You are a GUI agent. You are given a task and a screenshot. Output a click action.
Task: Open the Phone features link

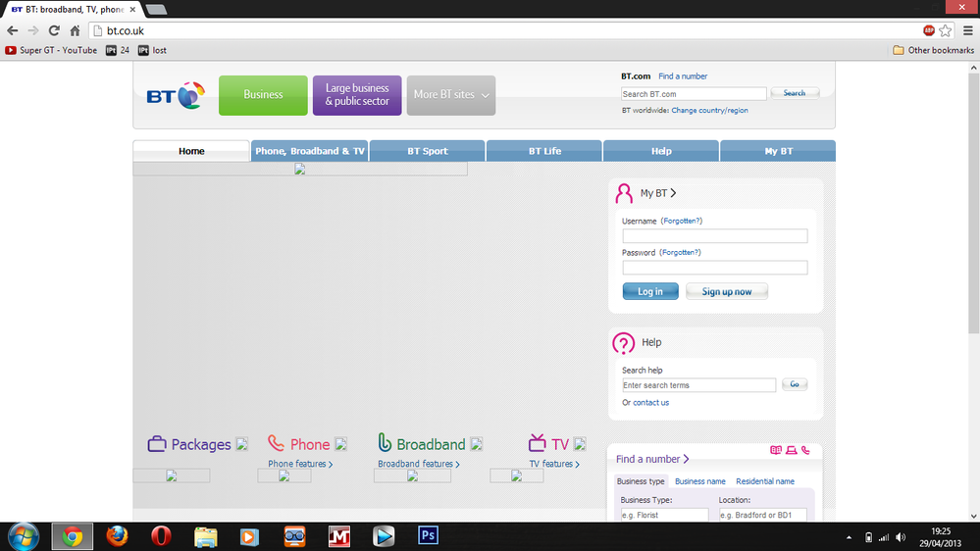(300, 464)
